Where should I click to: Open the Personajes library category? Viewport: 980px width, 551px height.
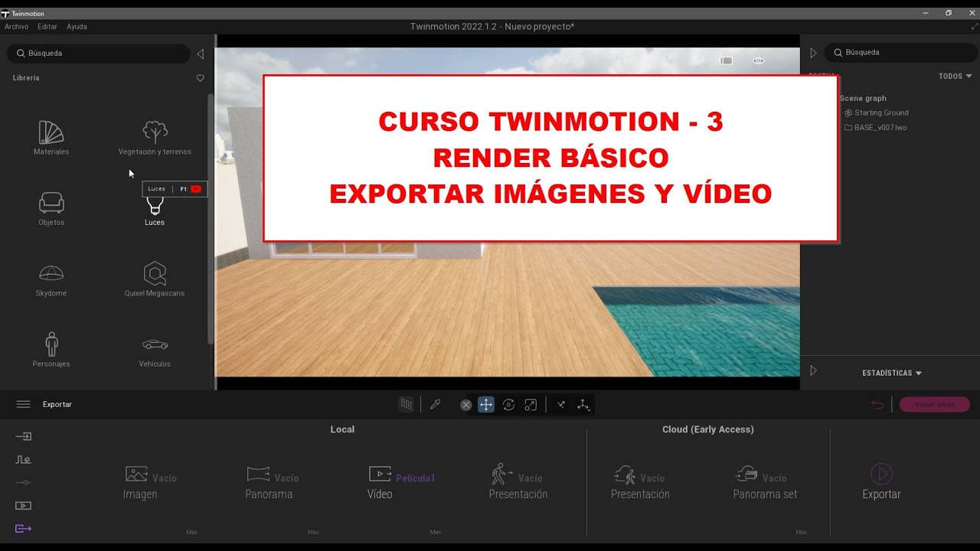pos(51,350)
